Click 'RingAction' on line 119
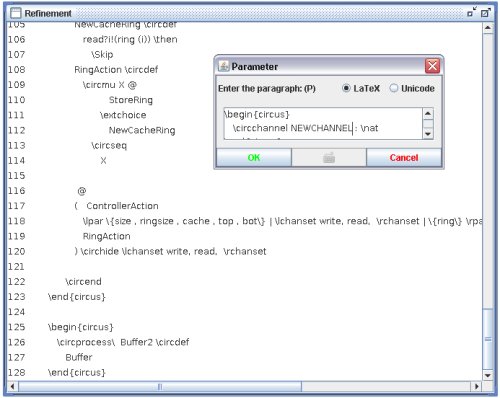This screenshot has width=500, height=398. click(x=106, y=236)
